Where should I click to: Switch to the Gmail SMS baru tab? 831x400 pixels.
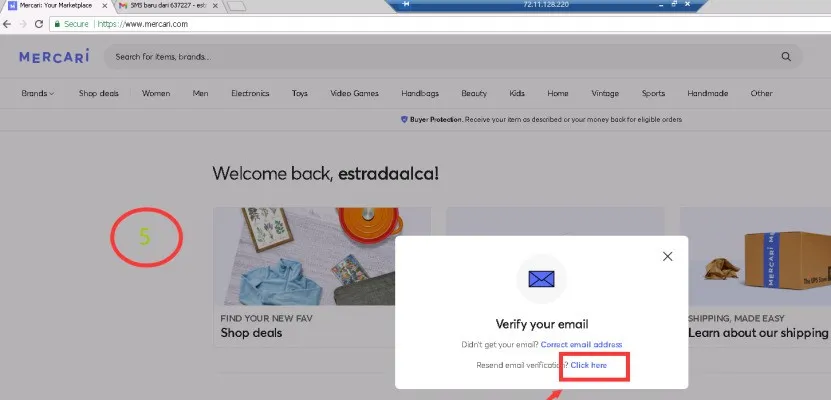click(x=167, y=5)
